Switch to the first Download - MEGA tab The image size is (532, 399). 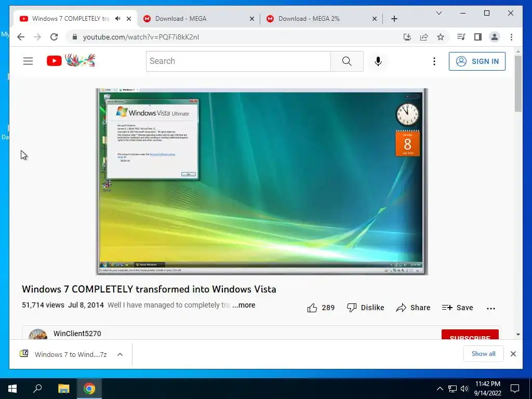coord(180,19)
